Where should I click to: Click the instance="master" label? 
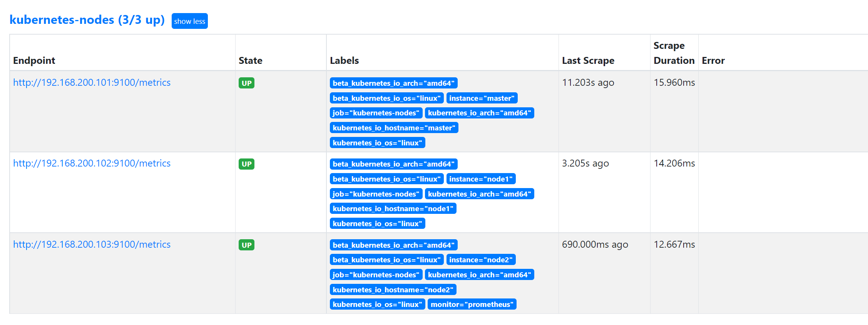pos(482,98)
